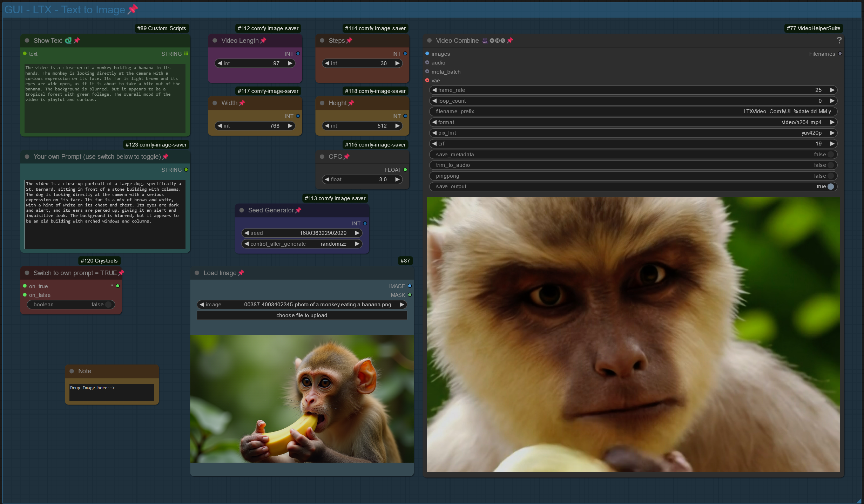This screenshot has width=864, height=504.
Task: Collapse the Note node with its gray dot
Action: click(72, 371)
